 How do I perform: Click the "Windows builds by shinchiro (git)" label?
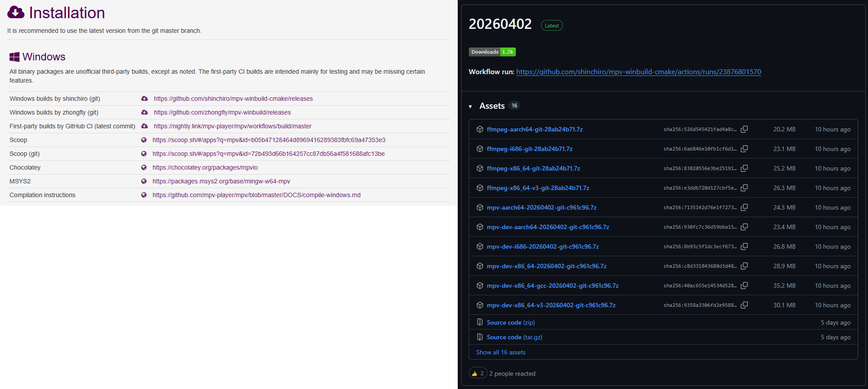pyautogui.click(x=55, y=99)
